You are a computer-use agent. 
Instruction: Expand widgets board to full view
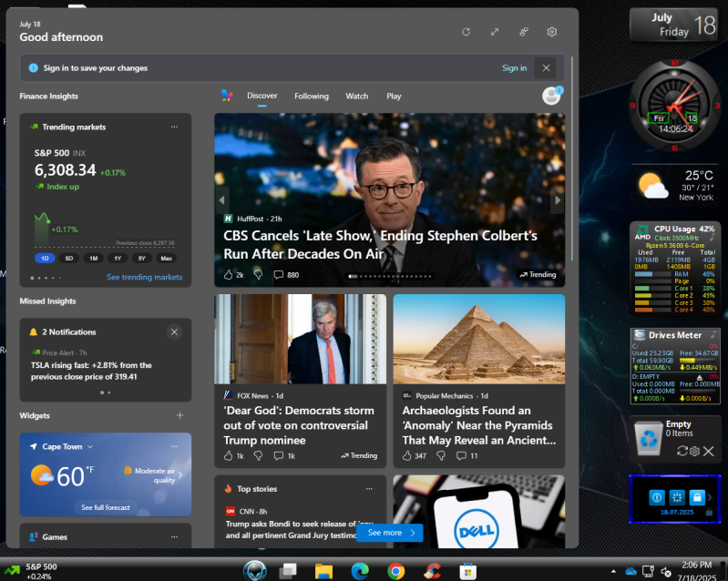coord(495,32)
